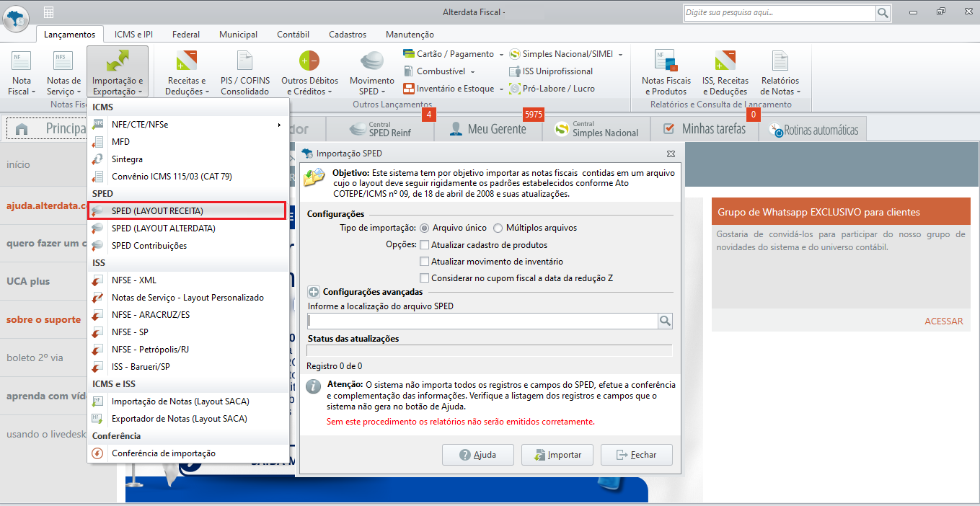
Task: Open Nota Fiscal ribbon button
Action: pyautogui.click(x=22, y=73)
